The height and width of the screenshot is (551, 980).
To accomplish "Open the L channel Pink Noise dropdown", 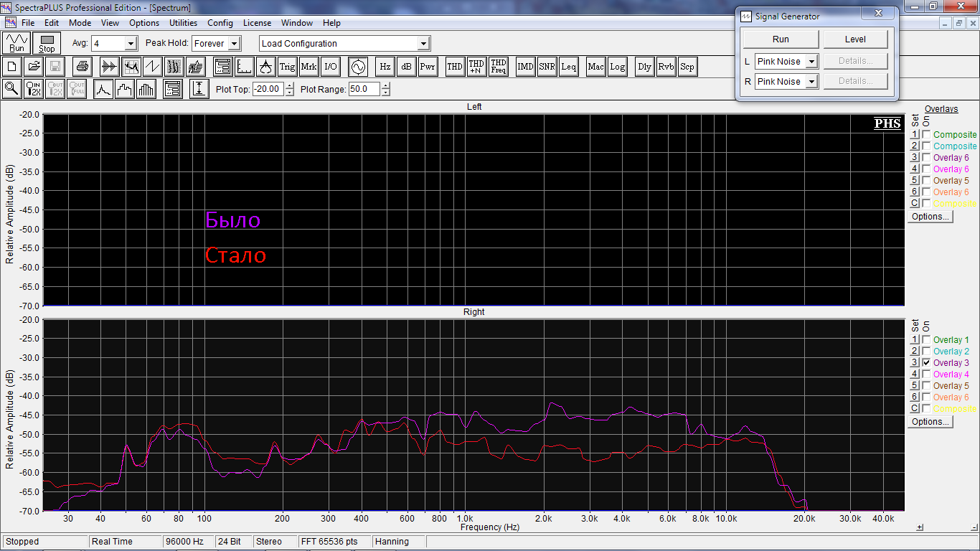I will (812, 62).
